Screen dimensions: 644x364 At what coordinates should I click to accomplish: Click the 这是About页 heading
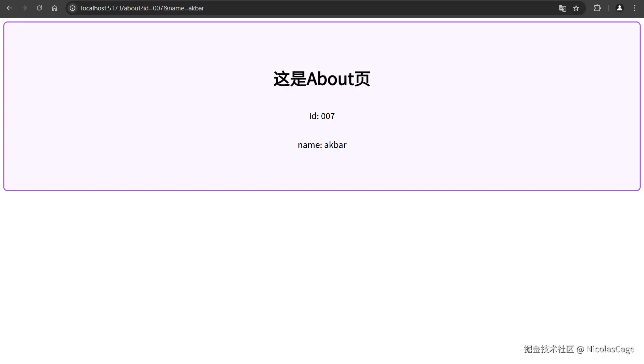click(322, 79)
